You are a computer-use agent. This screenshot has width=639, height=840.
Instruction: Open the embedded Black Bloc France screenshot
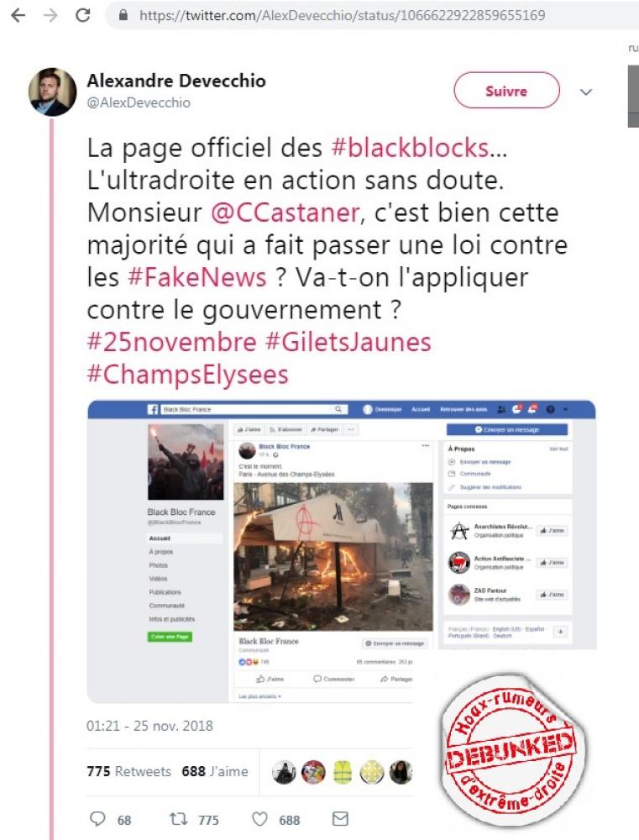pyautogui.click(x=341, y=551)
